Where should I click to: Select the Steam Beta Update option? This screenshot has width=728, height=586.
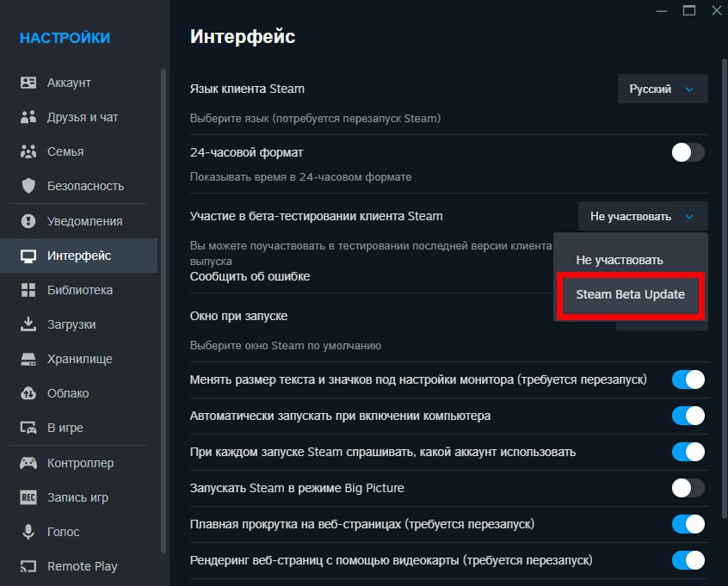click(x=631, y=295)
